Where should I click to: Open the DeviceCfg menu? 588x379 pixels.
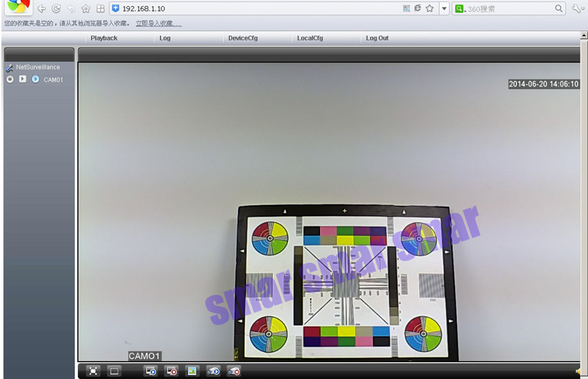[243, 38]
